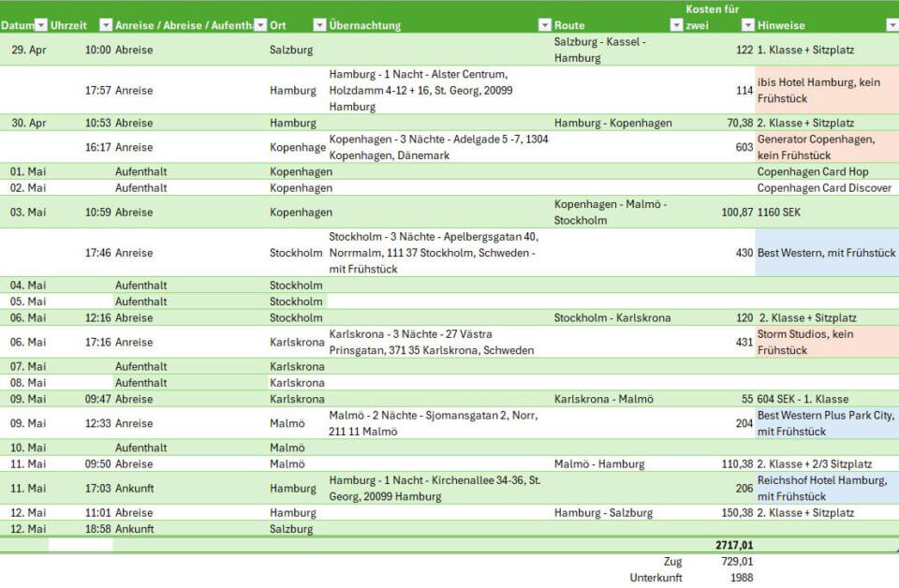Select the Generator Copenhagen note cell
The width and height of the screenshot is (899, 588).
pos(827,147)
